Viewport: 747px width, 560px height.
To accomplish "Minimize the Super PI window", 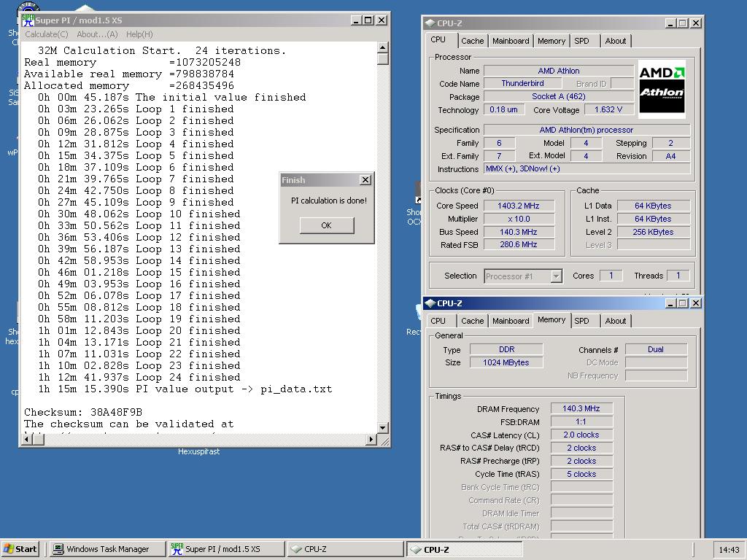I will [x=356, y=20].
